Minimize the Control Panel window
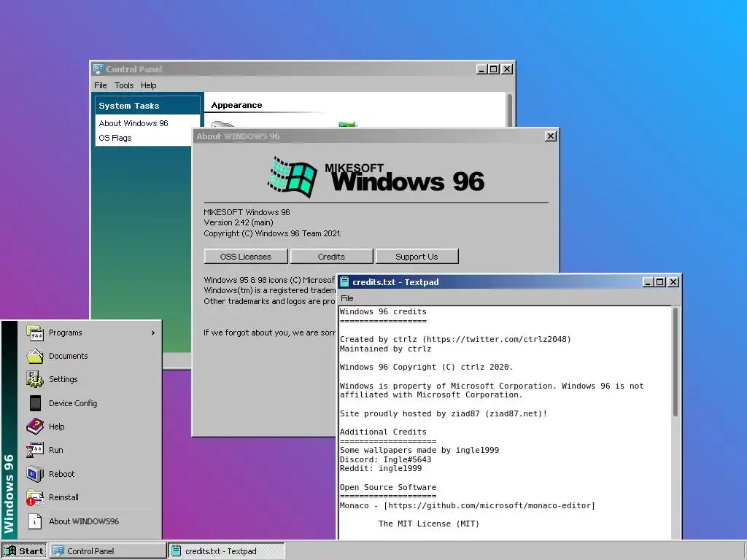 pyautogui.click(x=481, y=69)
